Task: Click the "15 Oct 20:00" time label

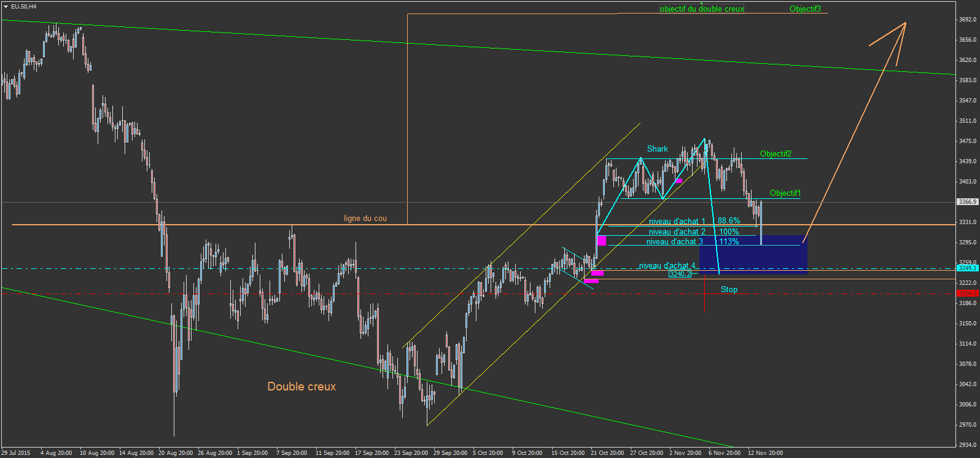Action: click(x=569, y=453)
